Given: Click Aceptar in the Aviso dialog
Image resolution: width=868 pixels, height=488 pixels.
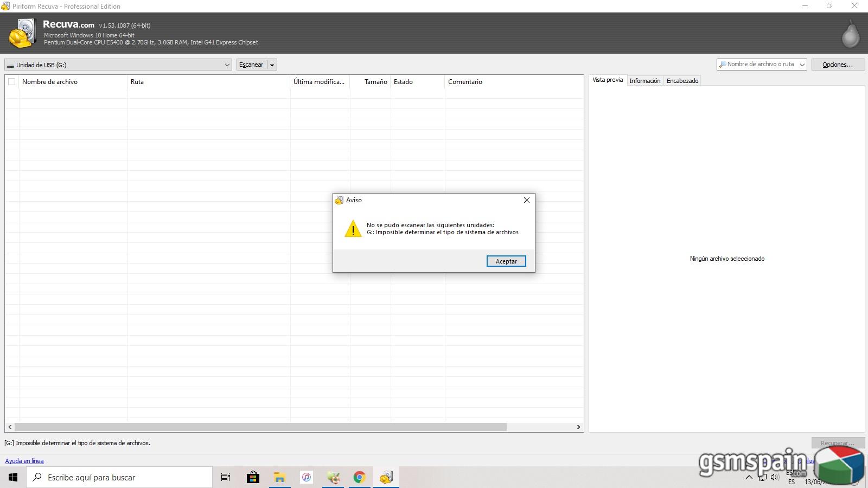Looking at the screenshot, I should (506, 261).
